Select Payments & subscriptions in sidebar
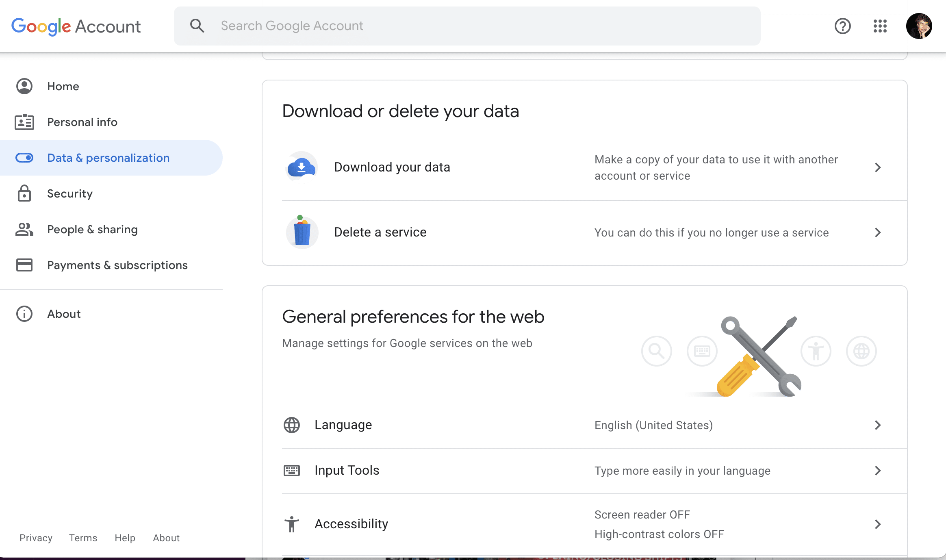 pos(117,265)
